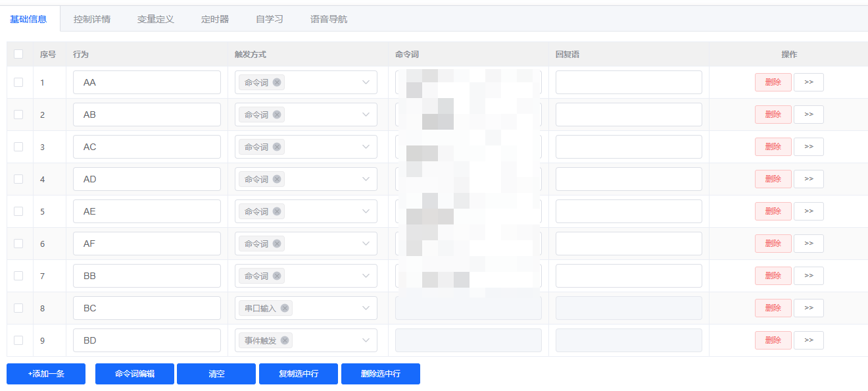Check the checkbox for row 4

tap(18, 179)
